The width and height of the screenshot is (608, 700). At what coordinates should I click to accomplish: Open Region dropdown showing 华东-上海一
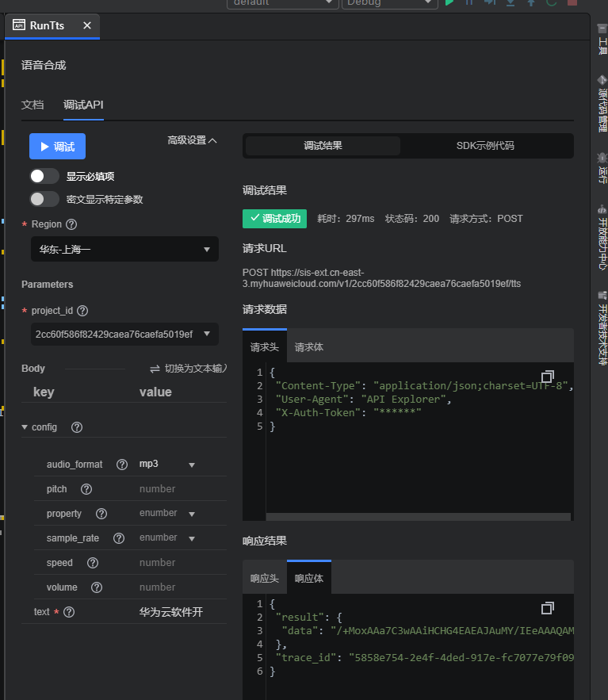pyautogui.click(x=124, y=249)
